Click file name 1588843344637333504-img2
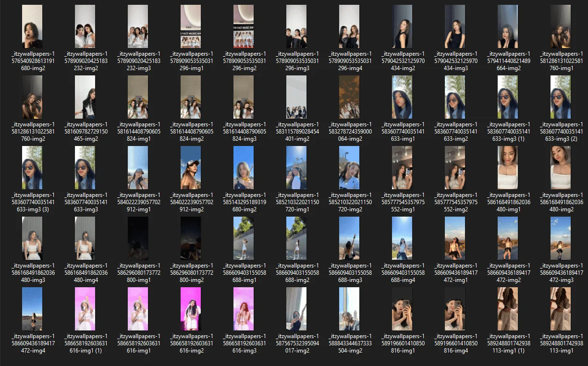The image size is (588, 366). 349,344
